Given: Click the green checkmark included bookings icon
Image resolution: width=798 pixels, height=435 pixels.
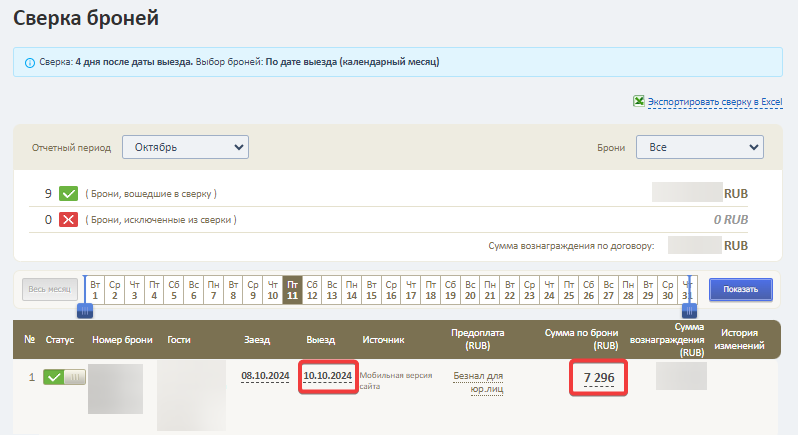Looking at the screenshot, I should coord(68,193).
